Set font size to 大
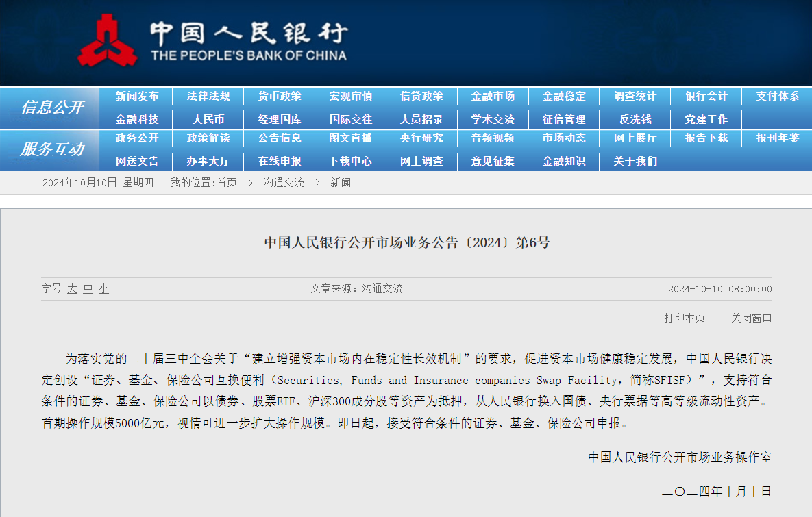The width and height of the screenshot is (812, 517). click(71, 289)
